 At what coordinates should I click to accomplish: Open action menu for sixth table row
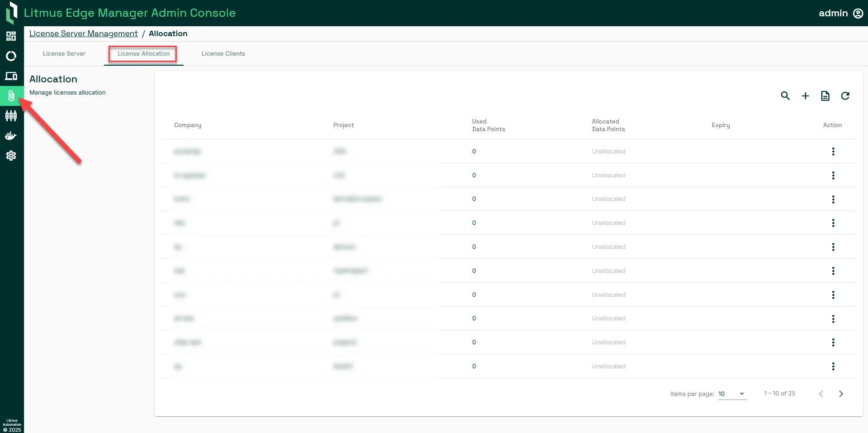(833, 271)
